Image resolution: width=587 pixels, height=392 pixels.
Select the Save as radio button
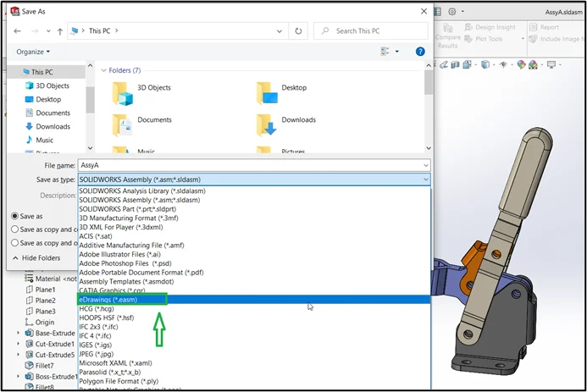coord(15,216)
